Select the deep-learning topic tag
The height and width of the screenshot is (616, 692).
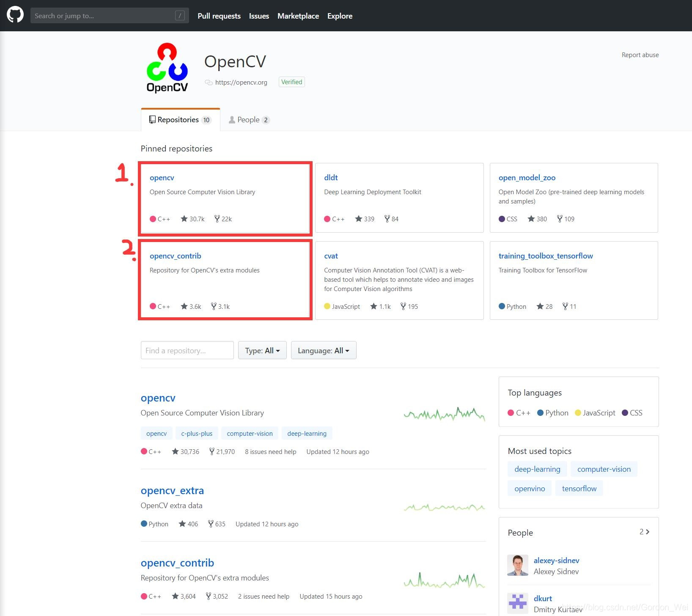[307, 433]
